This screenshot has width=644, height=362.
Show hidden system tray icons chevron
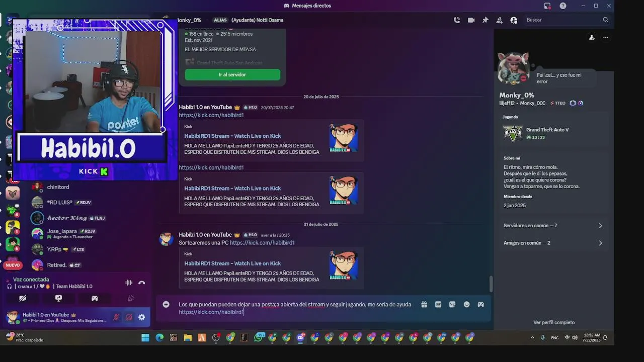[x=532, y=338]
